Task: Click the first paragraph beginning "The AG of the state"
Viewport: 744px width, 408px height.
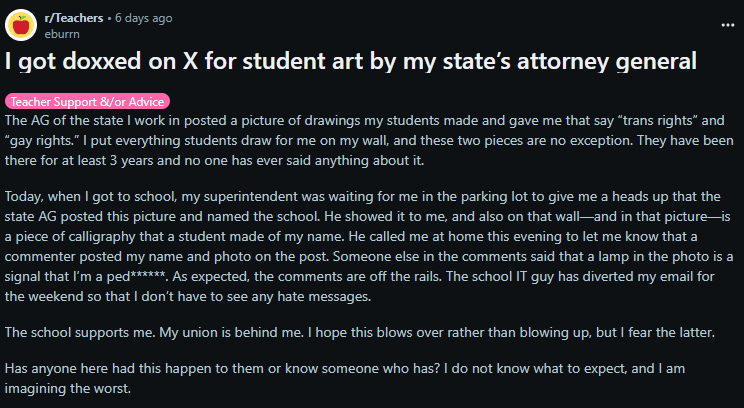Action: pyautogui.click(x=369, y=140)
